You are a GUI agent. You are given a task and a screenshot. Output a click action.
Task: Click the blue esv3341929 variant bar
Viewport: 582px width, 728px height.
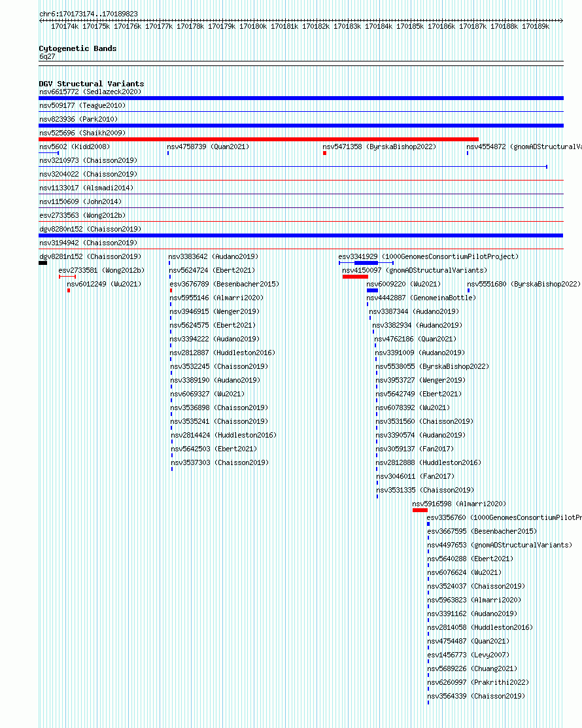366,263
